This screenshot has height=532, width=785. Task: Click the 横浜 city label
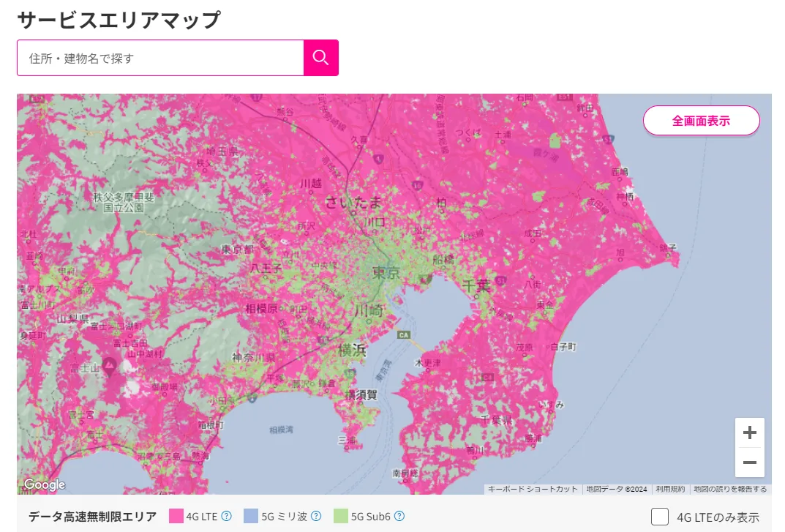pyautogui.click(x=353, y=350)
